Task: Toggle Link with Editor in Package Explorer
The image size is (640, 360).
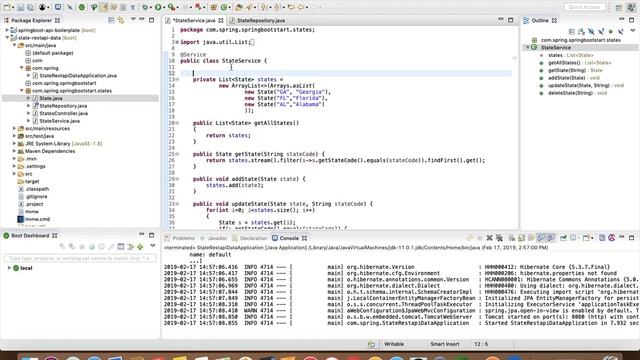Action: pyautogui.click(x=121, y=20)
